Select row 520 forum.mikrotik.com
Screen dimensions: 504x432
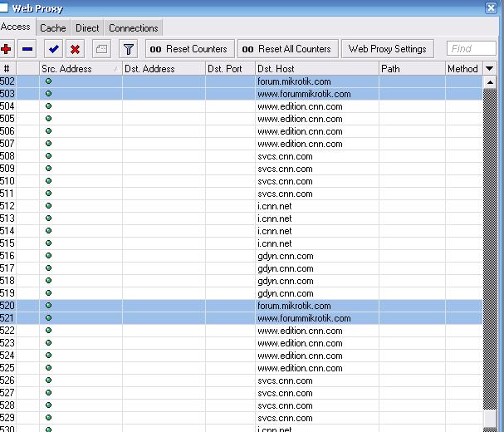click(x=241, y=305)
